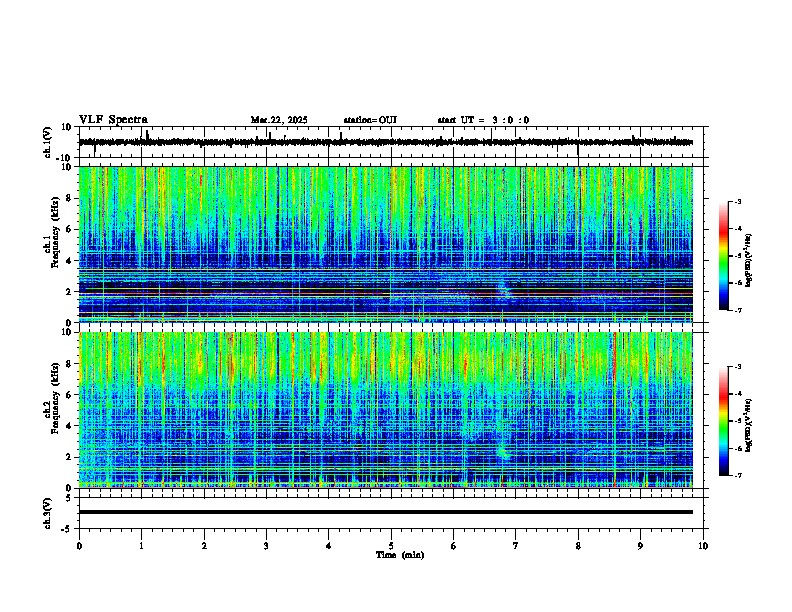792x612 pixels.
Task: Click the ch.1 frequency spectrogram
Action: (386, 244)
